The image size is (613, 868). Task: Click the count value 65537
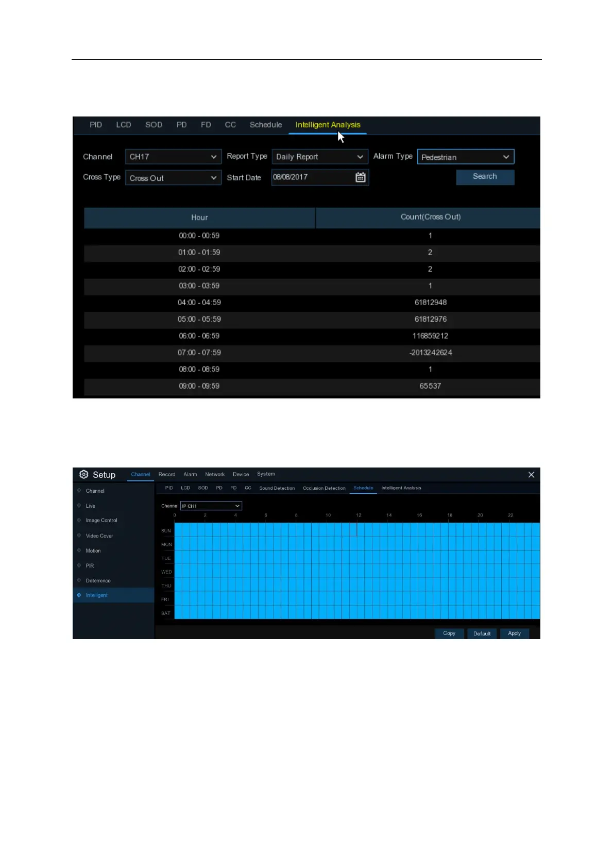(430, 386)
